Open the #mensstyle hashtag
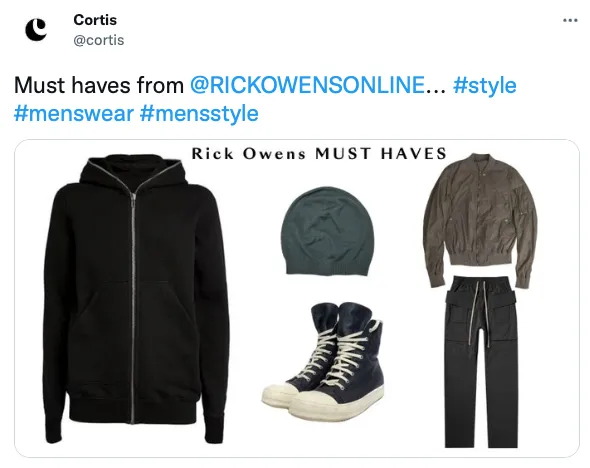Image resolution: width=590 pixels, height=468 pixels. 199,114
